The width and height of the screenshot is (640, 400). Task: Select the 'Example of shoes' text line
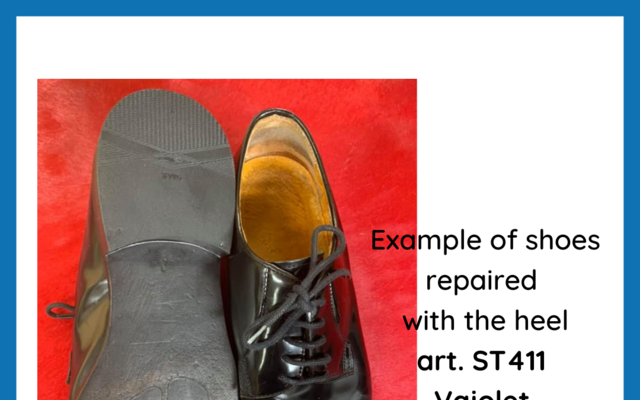pyautogui.click(x=485, y=241)
